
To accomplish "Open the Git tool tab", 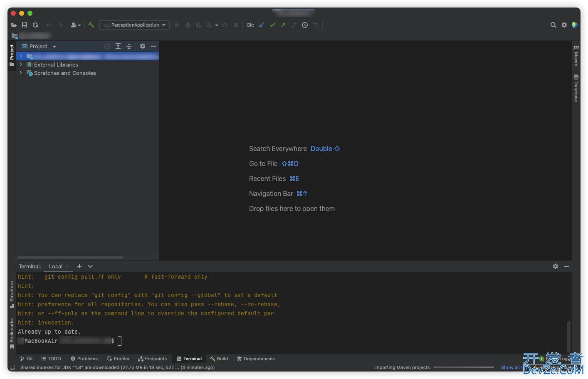I will (x=26, y=359).
